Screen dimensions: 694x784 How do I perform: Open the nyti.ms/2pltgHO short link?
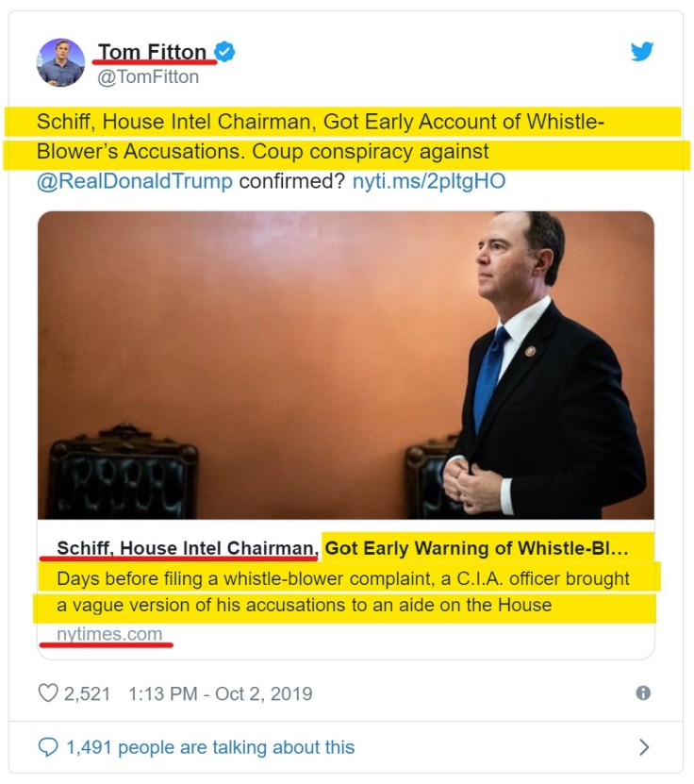point(429,180)
